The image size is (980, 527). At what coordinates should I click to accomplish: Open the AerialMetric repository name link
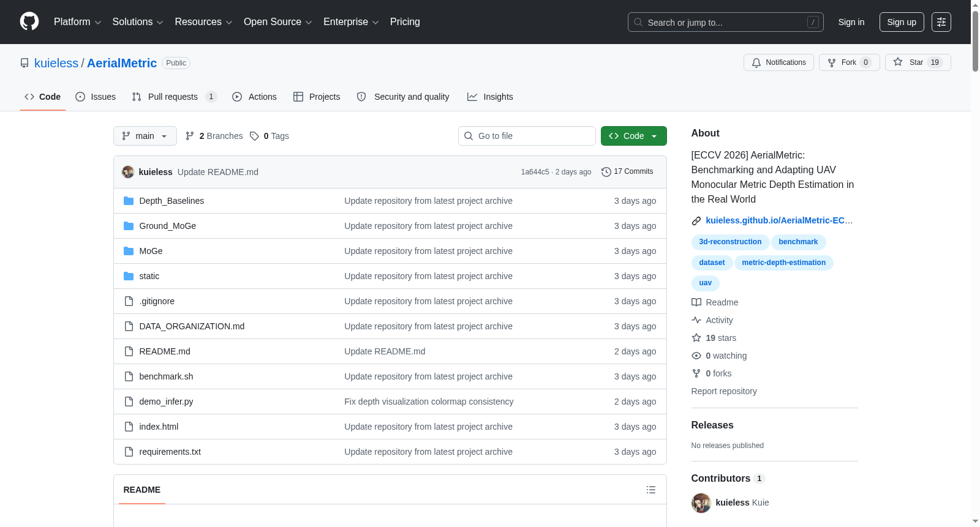pyautogui.click(x=122, y=63)
